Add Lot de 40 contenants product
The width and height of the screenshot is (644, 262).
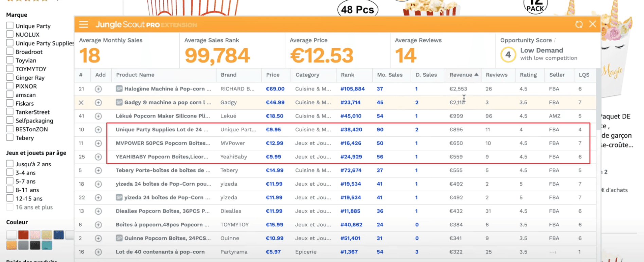pyautogui.click(x=98, y=252)
